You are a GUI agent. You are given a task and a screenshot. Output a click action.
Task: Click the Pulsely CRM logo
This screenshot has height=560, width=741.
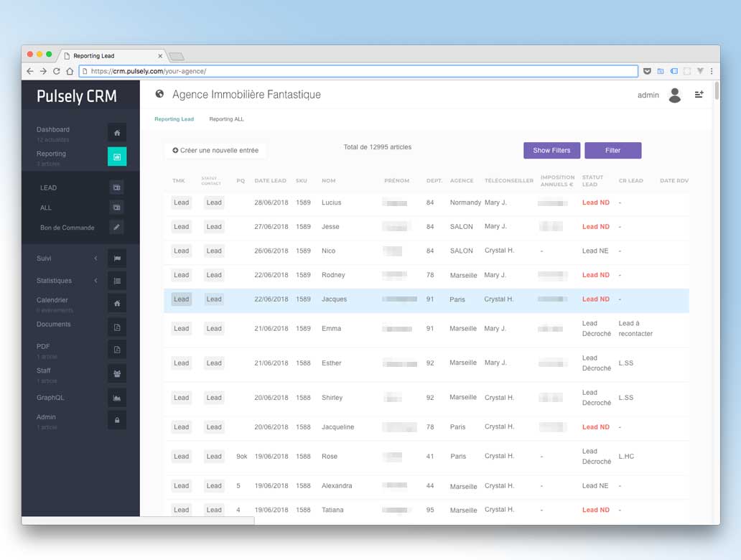(x=77, y=96)
